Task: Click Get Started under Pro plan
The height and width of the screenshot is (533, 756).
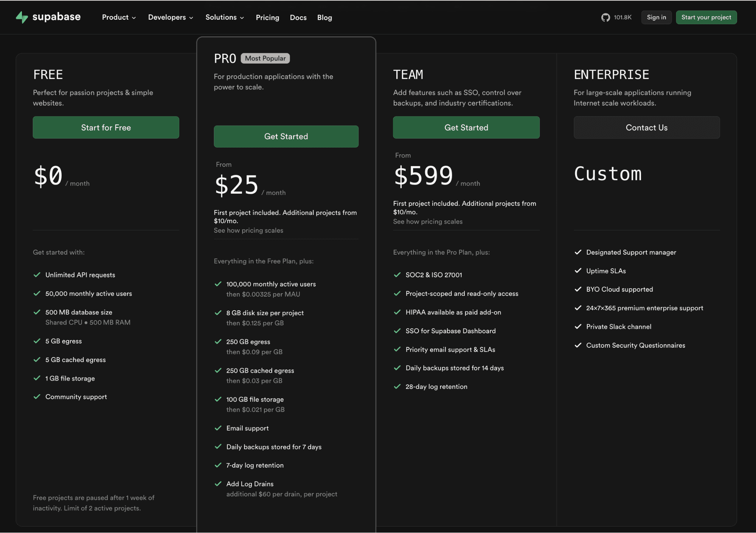Action: (286, 137)
